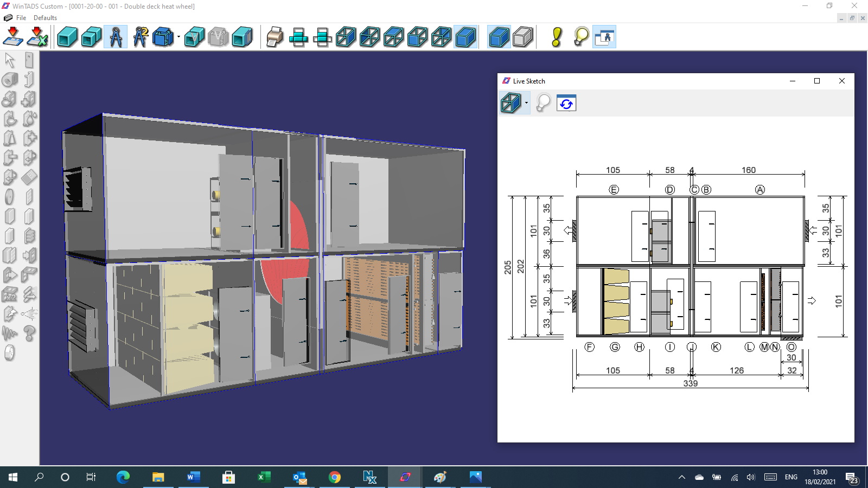
Task: Click the second cross-section layout icon
Action: pos(322,37)
